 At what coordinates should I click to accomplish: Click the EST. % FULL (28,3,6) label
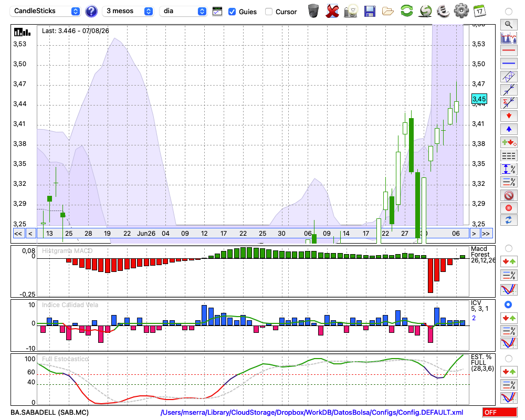[482, 363]
